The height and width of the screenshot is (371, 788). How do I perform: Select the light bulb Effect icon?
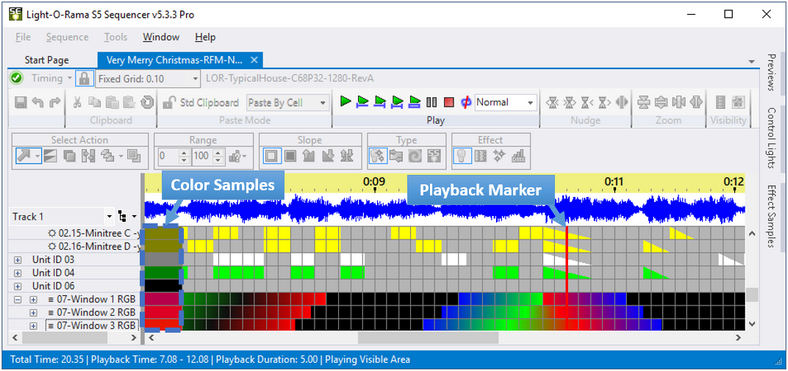click(x=462, y=156)
